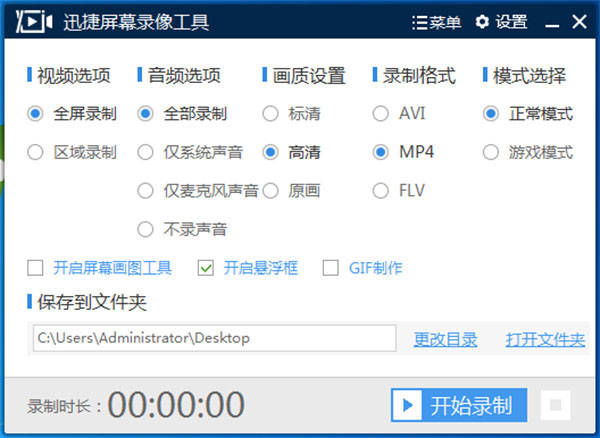The width and height of the screenshot is (600, 438).
Task: Enable 开启屏幕画图工具 checkbox
Action: click(35, 268)
